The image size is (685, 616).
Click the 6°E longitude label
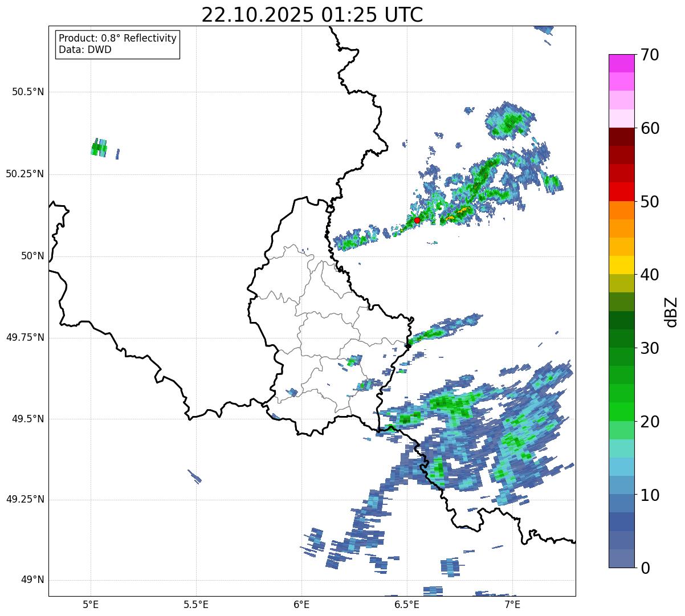pyautogui.click(x=301, y=605)
